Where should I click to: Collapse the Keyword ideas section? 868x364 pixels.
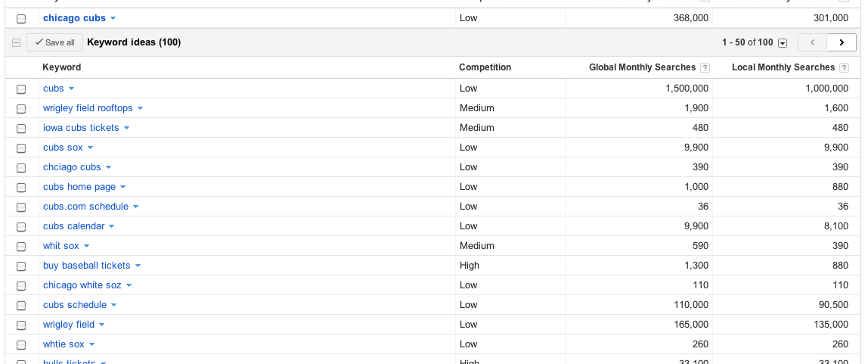click(x=16, y=43)
